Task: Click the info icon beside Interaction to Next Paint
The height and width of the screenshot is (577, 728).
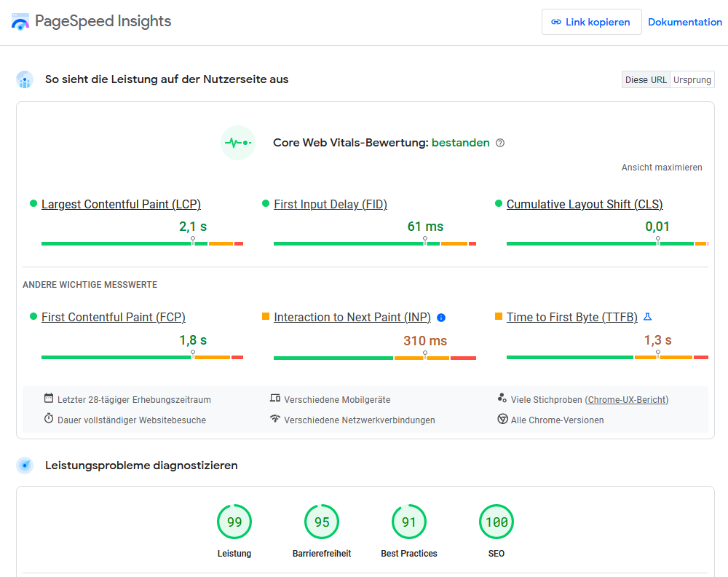Action: [441, 318]
